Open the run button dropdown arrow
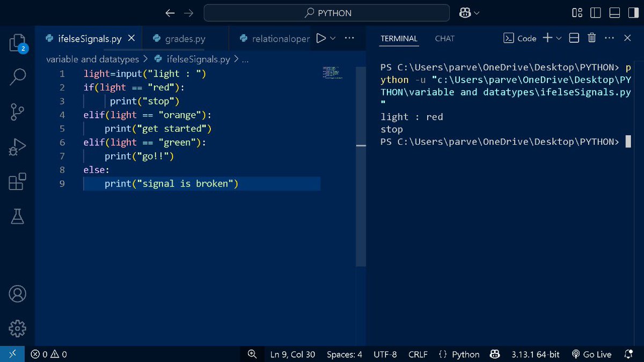 pos(333,38)
